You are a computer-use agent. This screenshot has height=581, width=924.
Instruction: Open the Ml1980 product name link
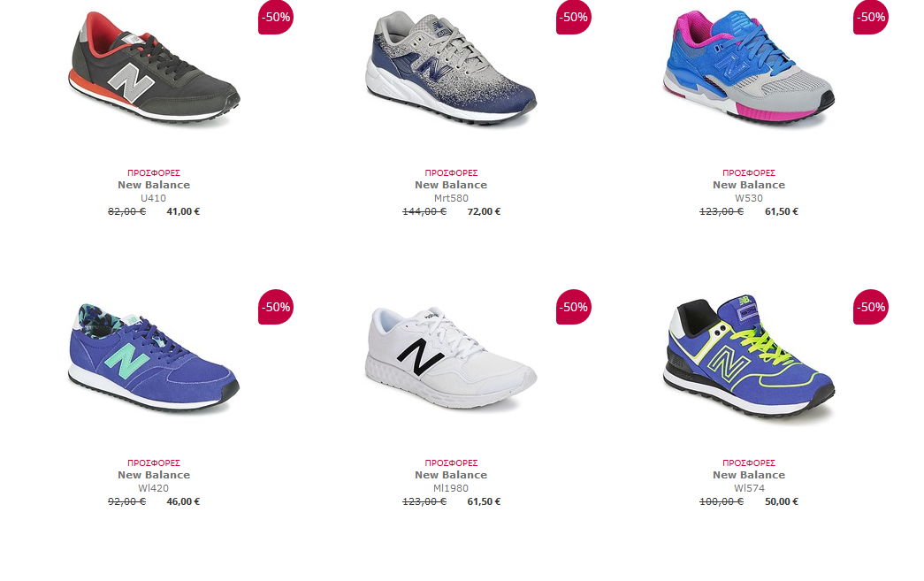tap(451, 488)
